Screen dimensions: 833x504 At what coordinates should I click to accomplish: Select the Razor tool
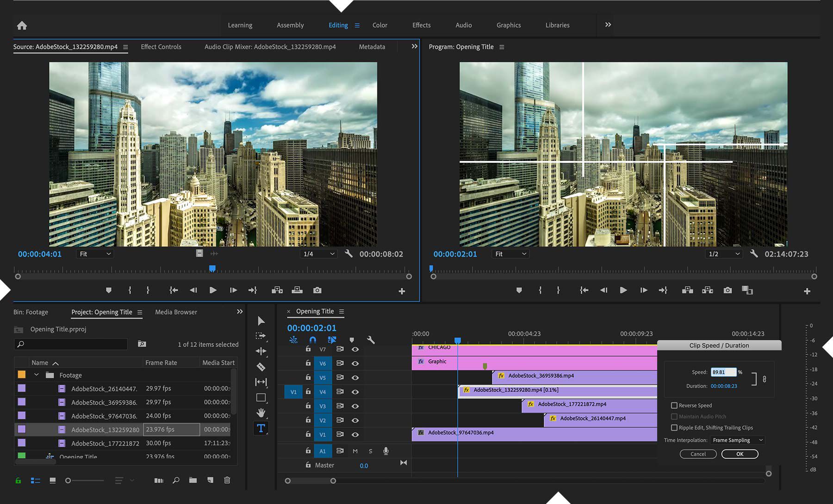click(261, 367)
